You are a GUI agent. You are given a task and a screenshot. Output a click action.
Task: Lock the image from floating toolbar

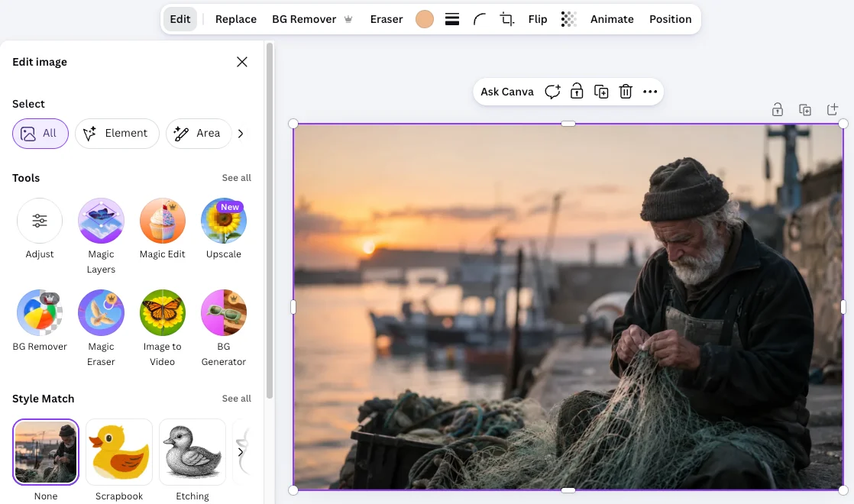577,91
